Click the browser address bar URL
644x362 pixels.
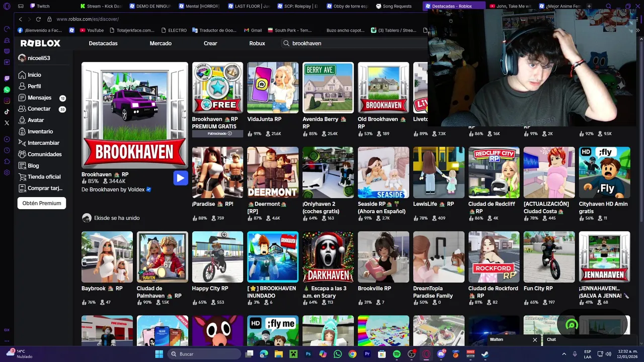pos(88,19)
